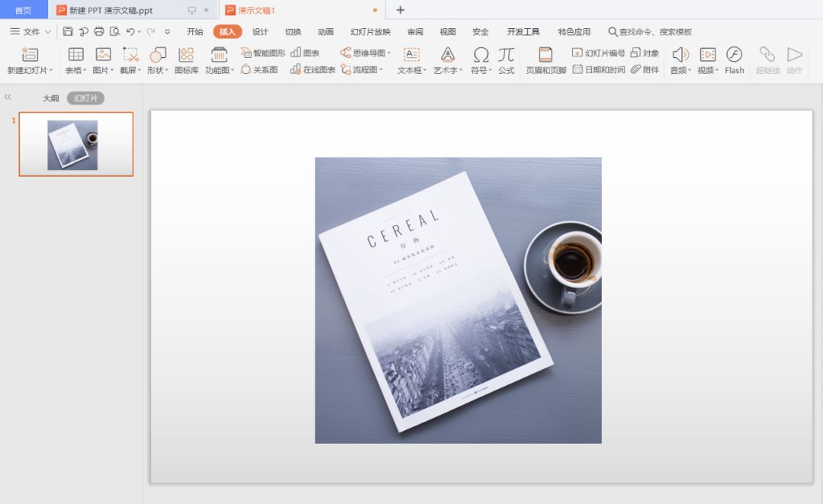
Task: Click the 音频 audio icon
Action: click(x=680, y=55)
